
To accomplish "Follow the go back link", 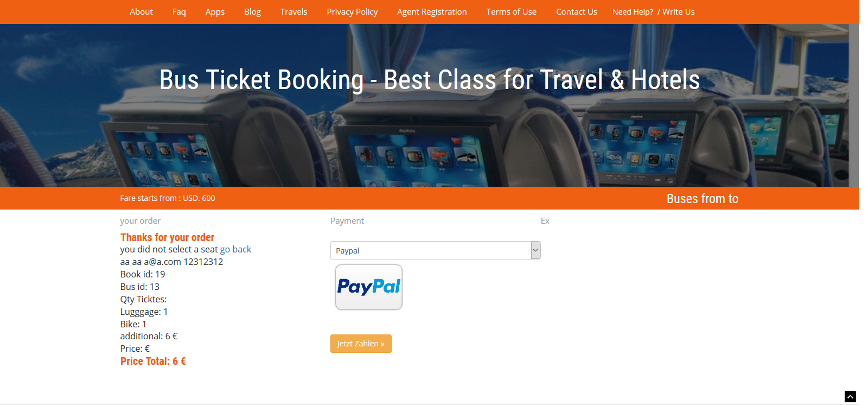I will [235, 249].
